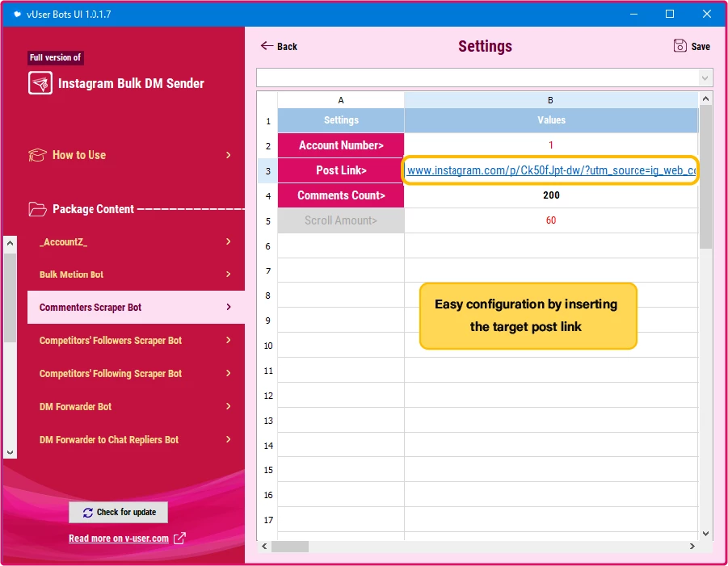Expand the _AccountZ_ item chevron
The image size is (728, 566).
tap(228, 241)
